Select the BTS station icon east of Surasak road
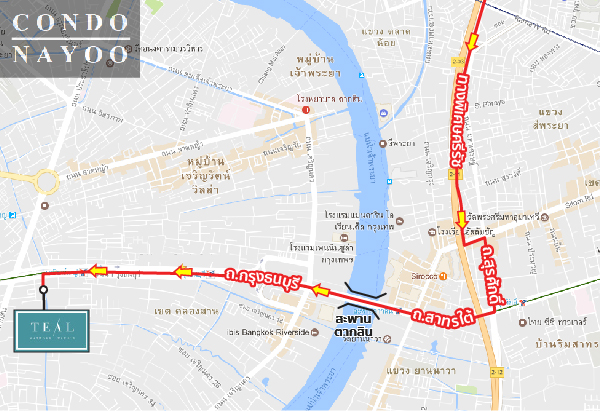The image size is (600, 411). point(522,302)
